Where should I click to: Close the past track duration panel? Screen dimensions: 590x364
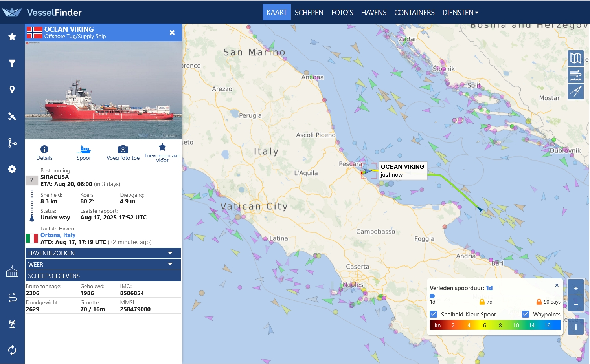click(557, 285)
